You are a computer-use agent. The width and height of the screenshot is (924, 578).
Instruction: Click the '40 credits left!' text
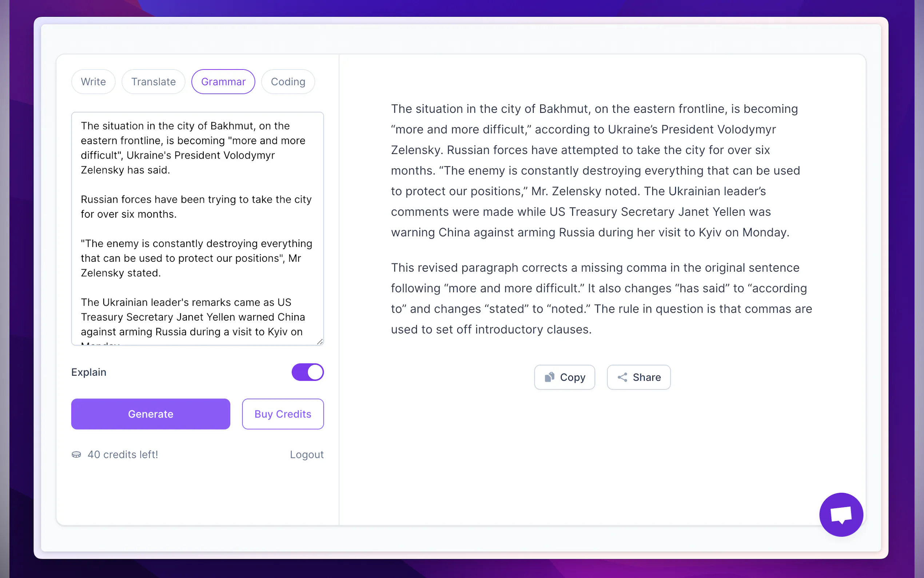point(123,455)
